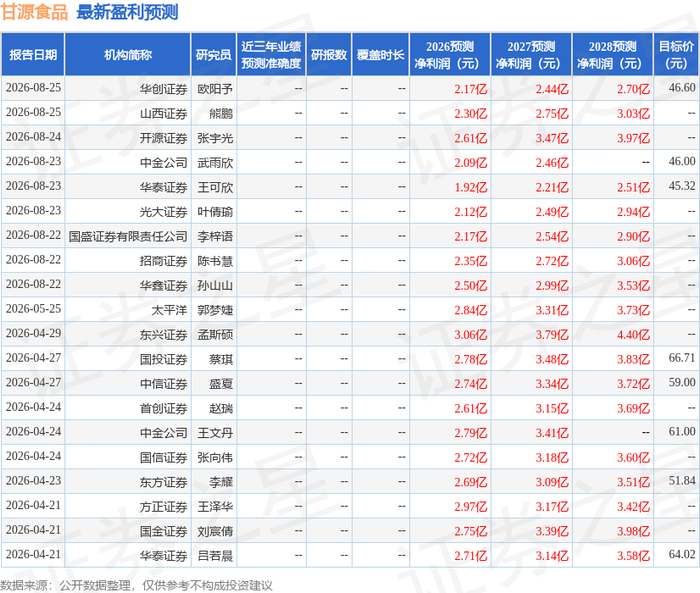Select researcher 叶倩瑜 cell
700x593 pixels.
[215, 212]
